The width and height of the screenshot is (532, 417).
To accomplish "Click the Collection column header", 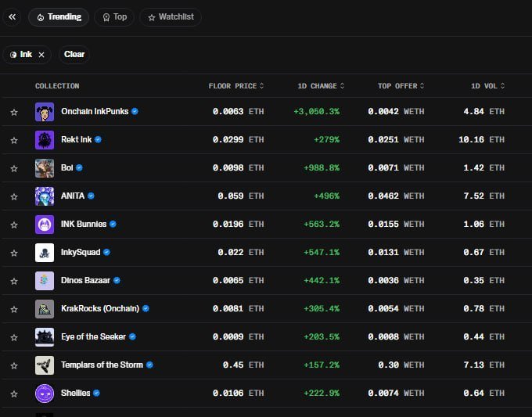I will click(x=57, y=86).
